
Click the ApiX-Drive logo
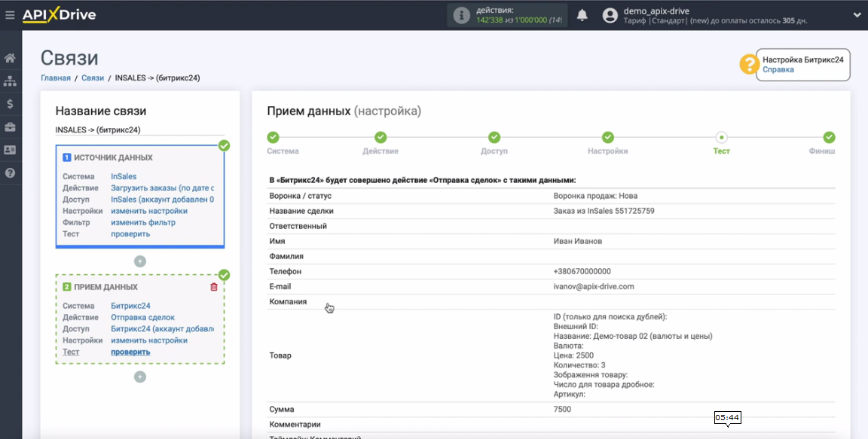60,16
